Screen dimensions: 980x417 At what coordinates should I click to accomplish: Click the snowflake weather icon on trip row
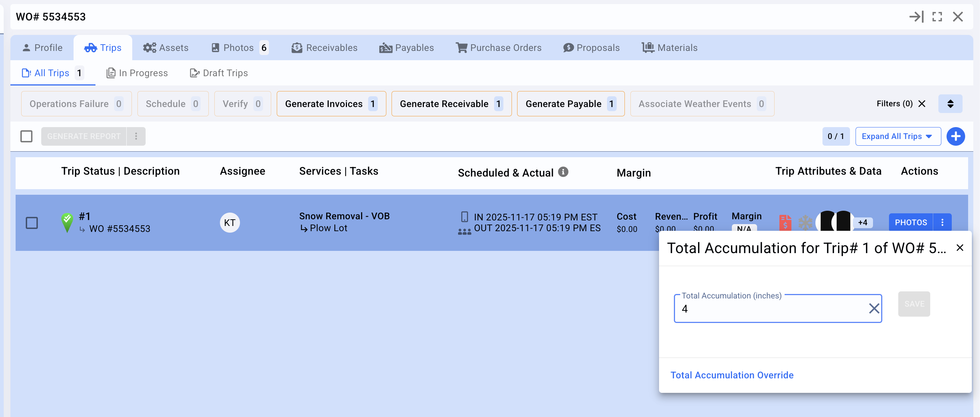coord(805,223)
